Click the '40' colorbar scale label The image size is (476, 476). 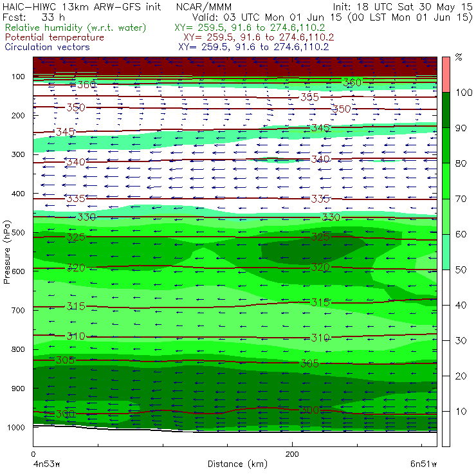461,306
